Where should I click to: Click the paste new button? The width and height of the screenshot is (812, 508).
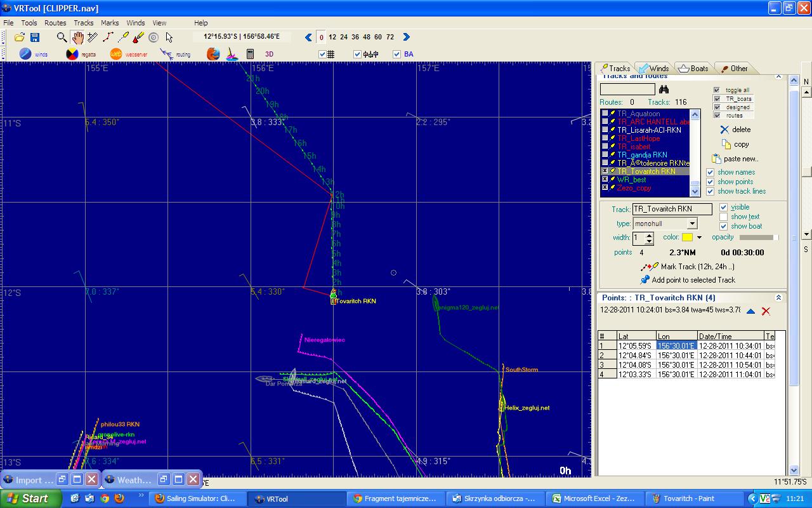pyautogui.click(x=735, y=159)
